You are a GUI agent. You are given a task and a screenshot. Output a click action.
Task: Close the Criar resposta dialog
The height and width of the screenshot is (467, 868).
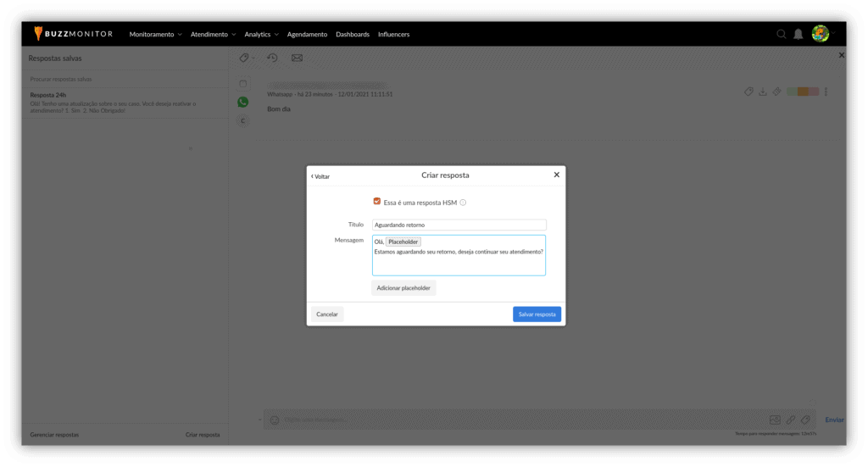click(556, 175)
